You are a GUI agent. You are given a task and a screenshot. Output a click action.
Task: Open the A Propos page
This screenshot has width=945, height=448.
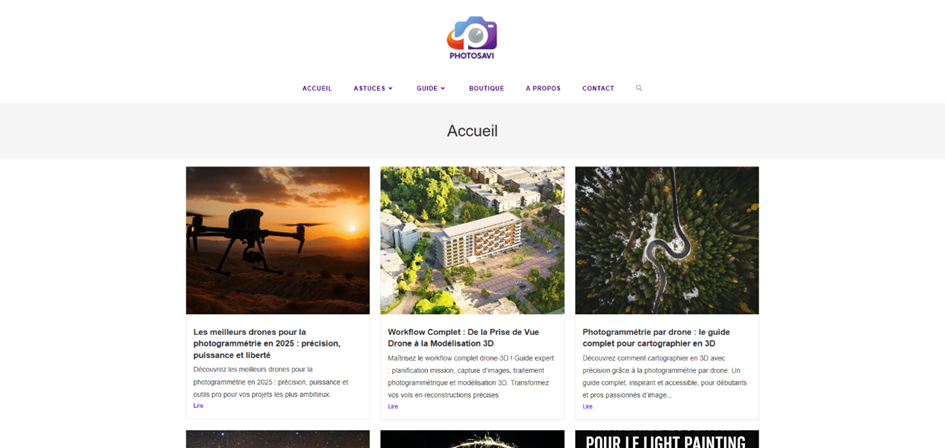click(543, 88)
